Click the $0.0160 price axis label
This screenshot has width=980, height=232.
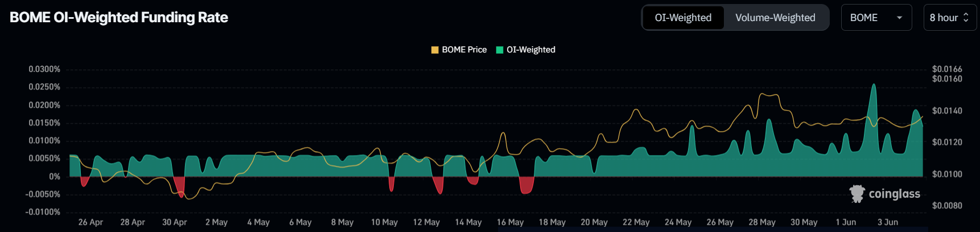tap(947, 79)
